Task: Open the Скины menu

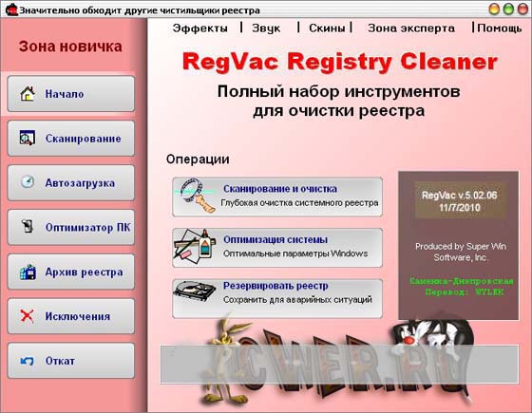Action: coord(327,28)
